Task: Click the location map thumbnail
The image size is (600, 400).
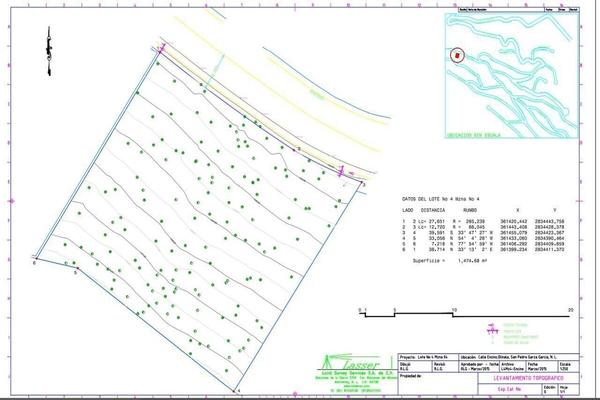Action: click(510, 72)
